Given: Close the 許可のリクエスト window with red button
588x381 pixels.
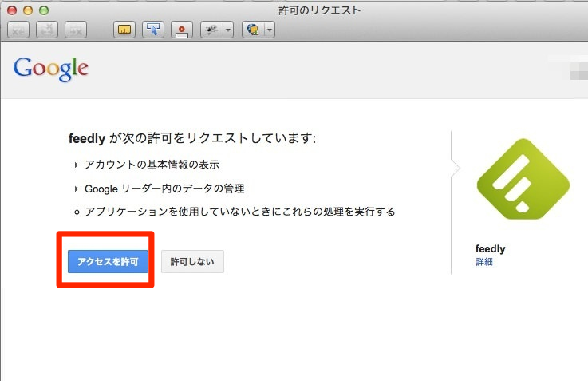Looking at the screenshot, I should [12, 10].
